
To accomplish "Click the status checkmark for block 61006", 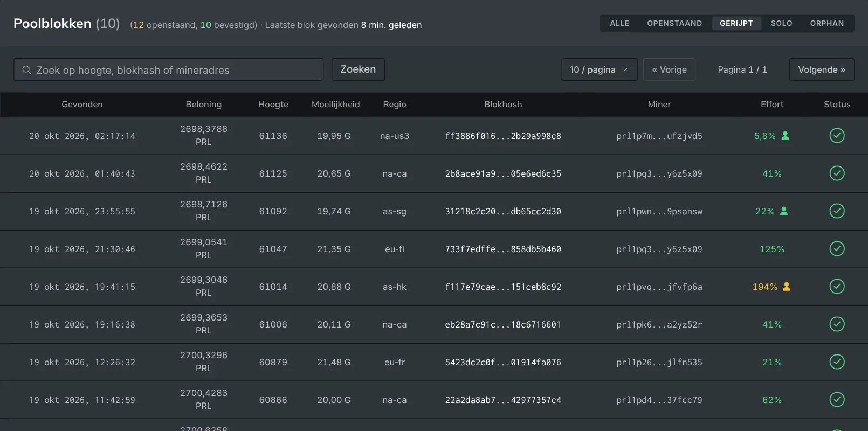I will point(837,324).
